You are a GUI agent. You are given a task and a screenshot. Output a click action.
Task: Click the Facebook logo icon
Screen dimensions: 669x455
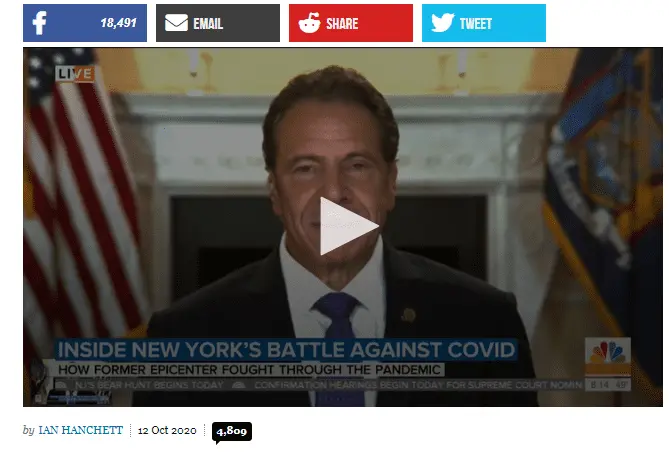point(39,23)
